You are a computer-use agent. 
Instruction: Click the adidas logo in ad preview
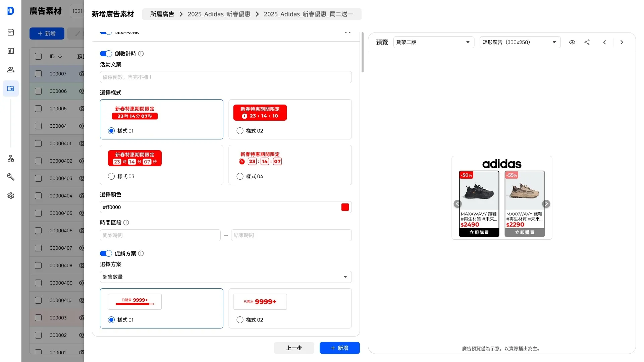point(502,164)
